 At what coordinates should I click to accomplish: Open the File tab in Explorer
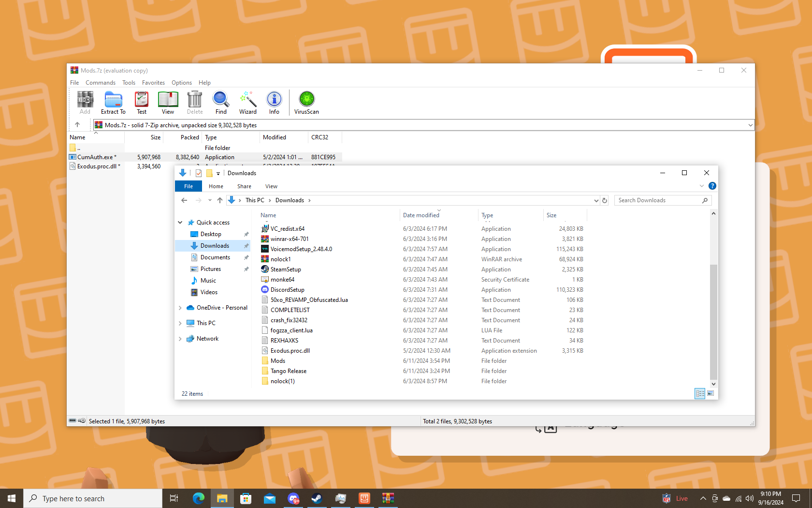(188, 186)
